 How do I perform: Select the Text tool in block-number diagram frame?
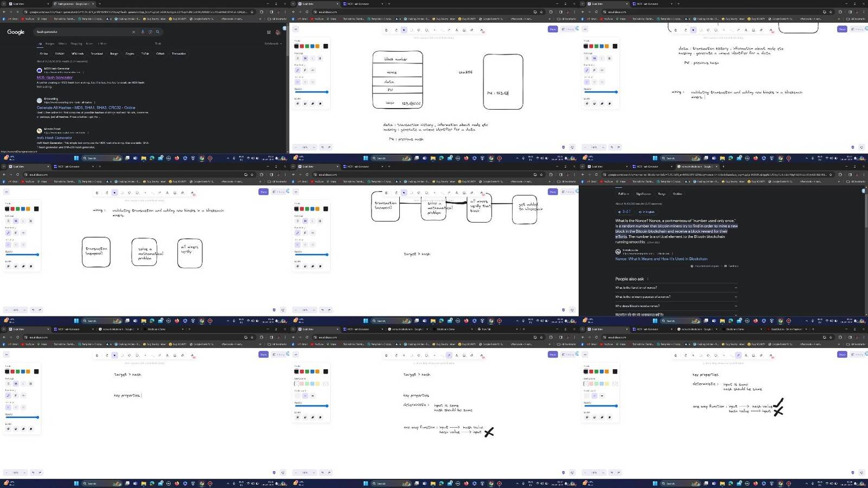pos(457,30)
